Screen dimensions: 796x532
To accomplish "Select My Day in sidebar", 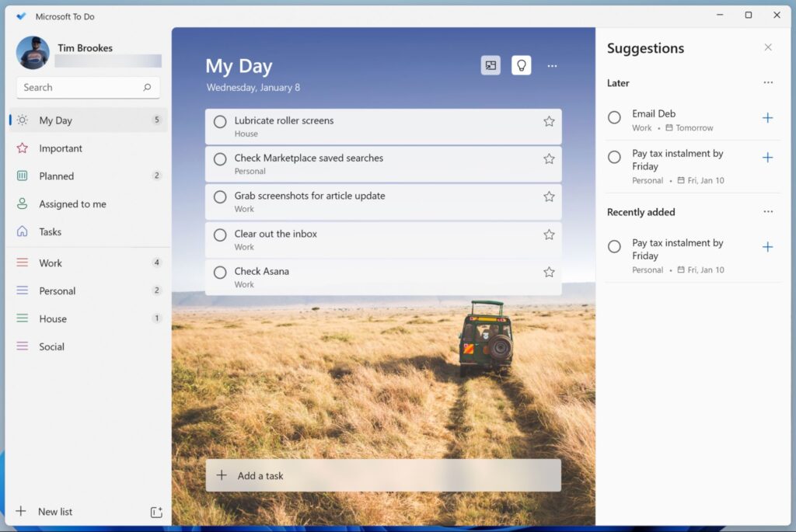I will click(89, 120).
